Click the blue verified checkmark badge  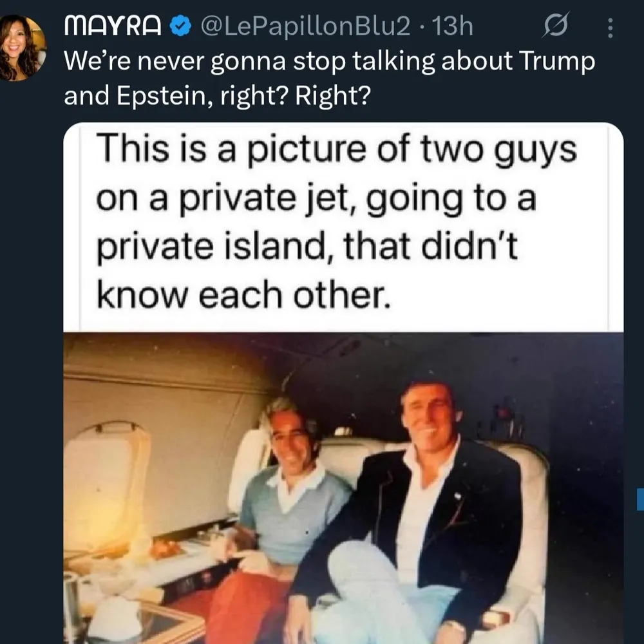click(x=181, y=26)
